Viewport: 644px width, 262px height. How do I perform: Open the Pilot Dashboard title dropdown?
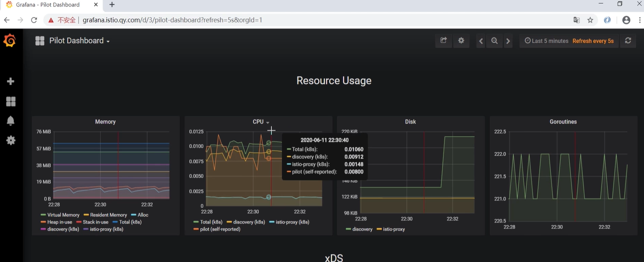79,41
